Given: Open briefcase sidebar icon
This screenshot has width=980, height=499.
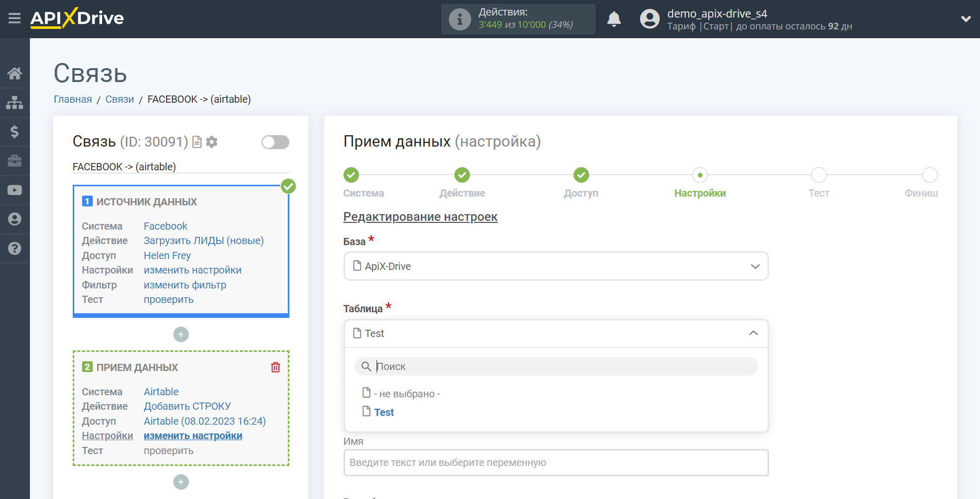Looking at the screenshot, I should [14, 160].
